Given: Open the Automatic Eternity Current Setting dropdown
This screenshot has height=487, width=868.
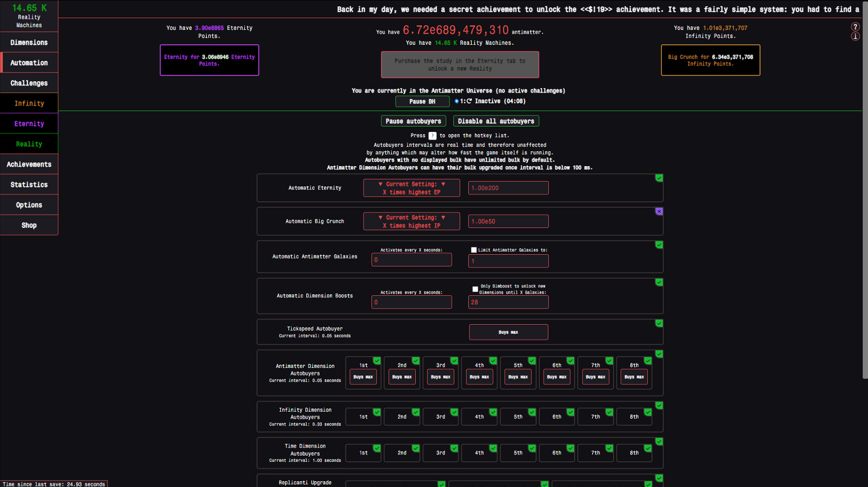Looking at the screenshot, I should point(412,187).
